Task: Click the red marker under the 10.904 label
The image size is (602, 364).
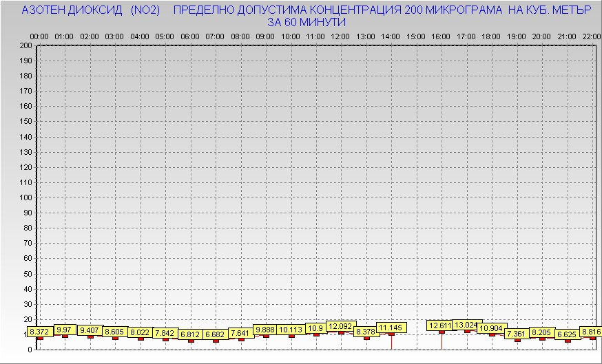Action: click(x=492, y=334)
